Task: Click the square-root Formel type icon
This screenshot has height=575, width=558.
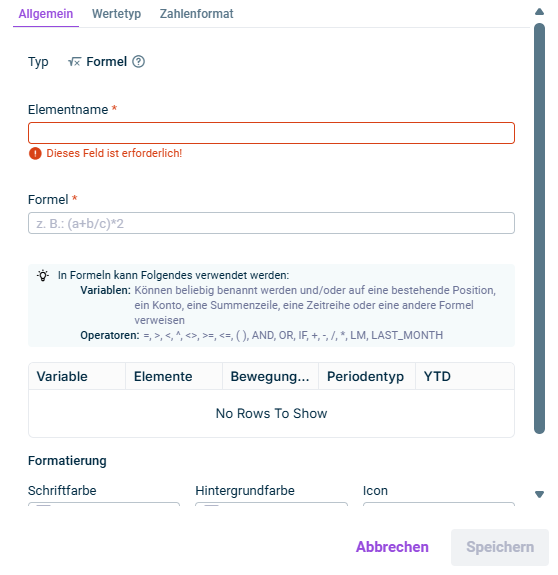Action: pos(74,62)
